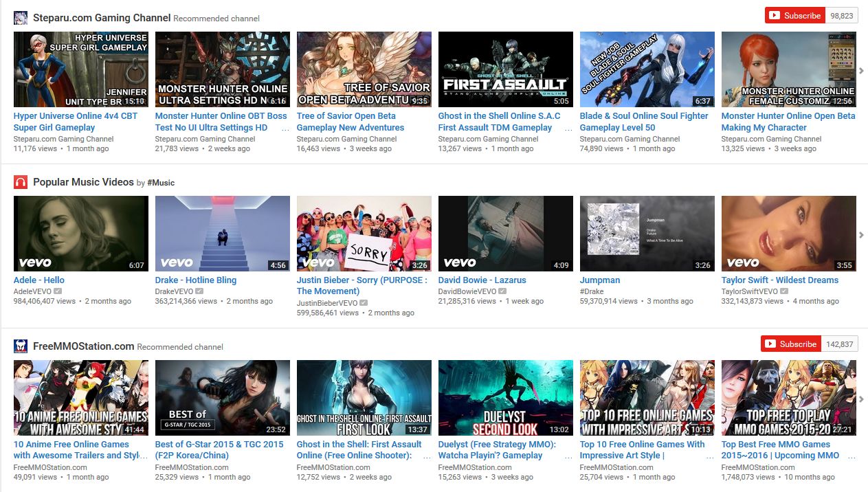Open Tree of Savior Open Beta title link
Screen dimensions: 868x492
350,122
